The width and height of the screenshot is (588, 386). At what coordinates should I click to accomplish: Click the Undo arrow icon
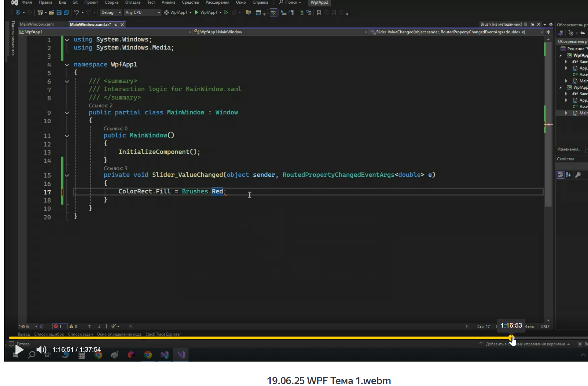pos(76,12)
